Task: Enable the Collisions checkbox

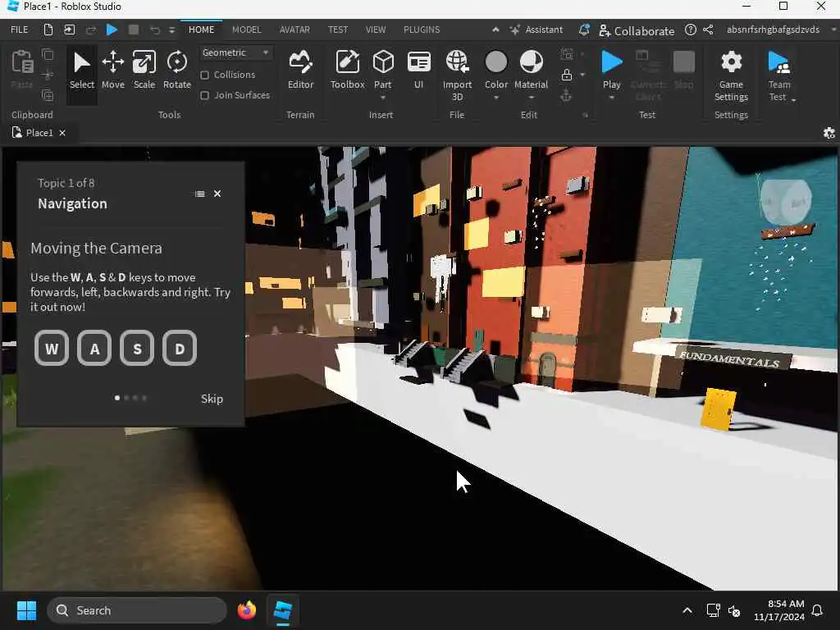Action: click(204, 75)
